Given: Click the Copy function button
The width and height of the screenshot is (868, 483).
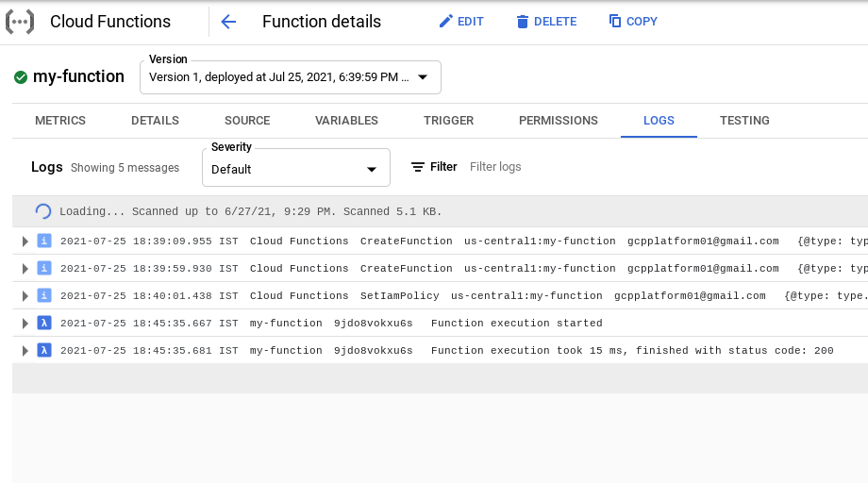Looking at the screenshot, I should tap(633, 22).
